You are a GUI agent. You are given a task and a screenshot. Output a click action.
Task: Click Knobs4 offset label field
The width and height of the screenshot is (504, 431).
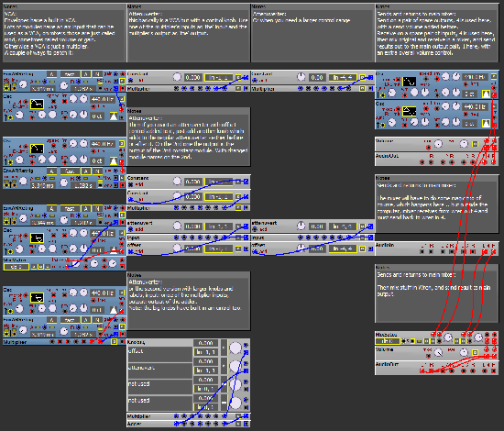point(160,354)
